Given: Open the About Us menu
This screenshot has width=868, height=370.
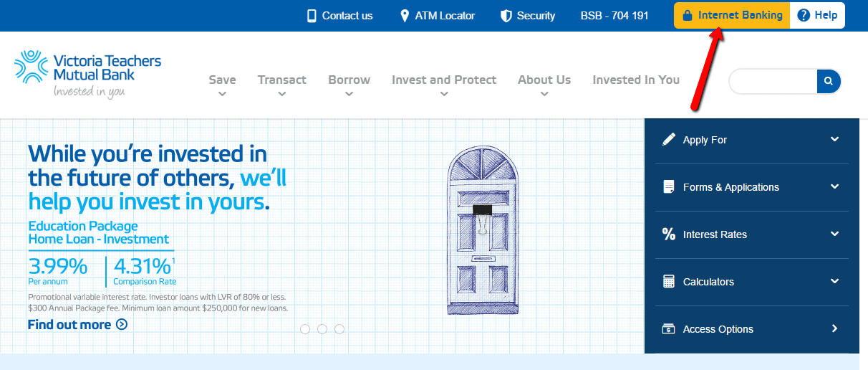Looking at the screenshot, I should point(544,80).
